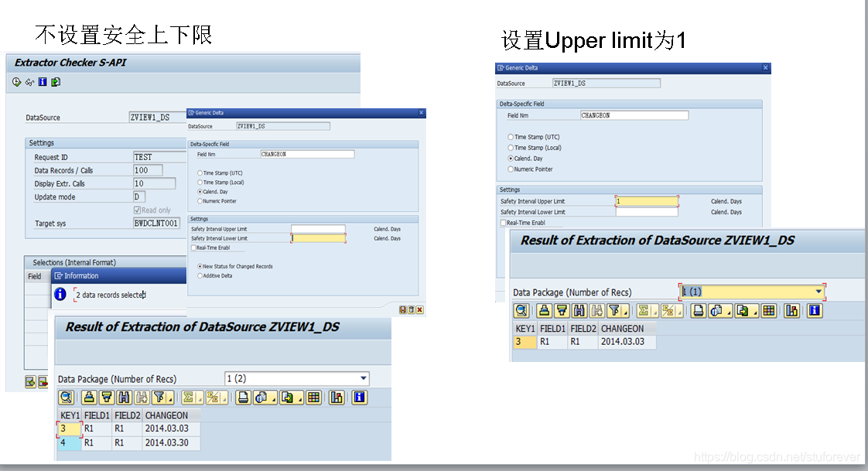Viewport: 868px width, 471px height.
Task: Click the red Cancel icon at bottom of ZVIEW1_DS dialog over Extractor Checker
Action: point(420,310)
